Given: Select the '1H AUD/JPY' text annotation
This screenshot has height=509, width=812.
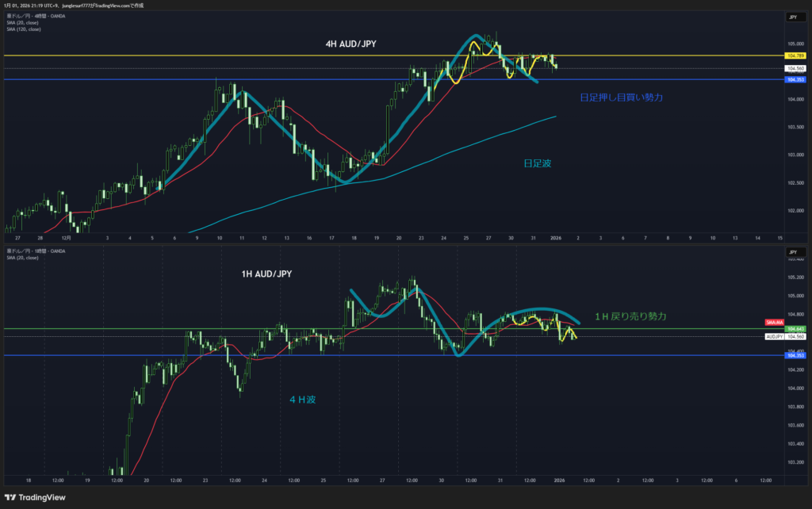Looking at the screenshot, I should coord(269,274).
